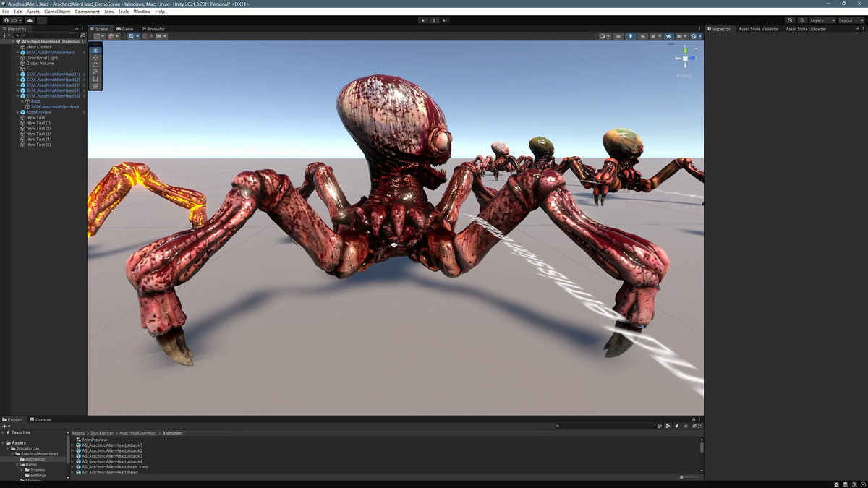Select the Scale tool in the scene toolbar
The width and height of the screenshot is (868, 488).
pyautogui.click(x=95, y=72)
